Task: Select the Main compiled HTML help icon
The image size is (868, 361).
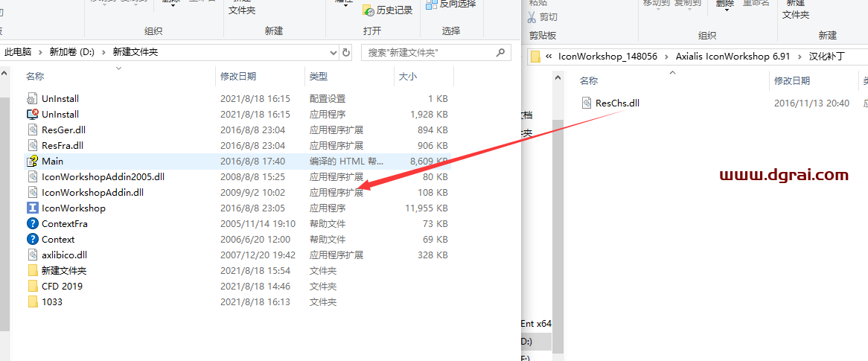Action: tap(32, 161)
